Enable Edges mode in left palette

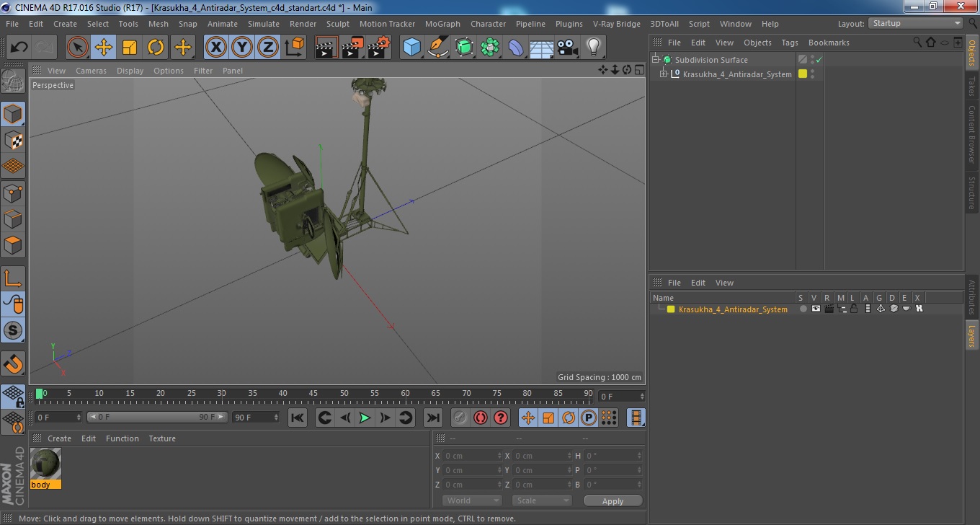point(13,219)
